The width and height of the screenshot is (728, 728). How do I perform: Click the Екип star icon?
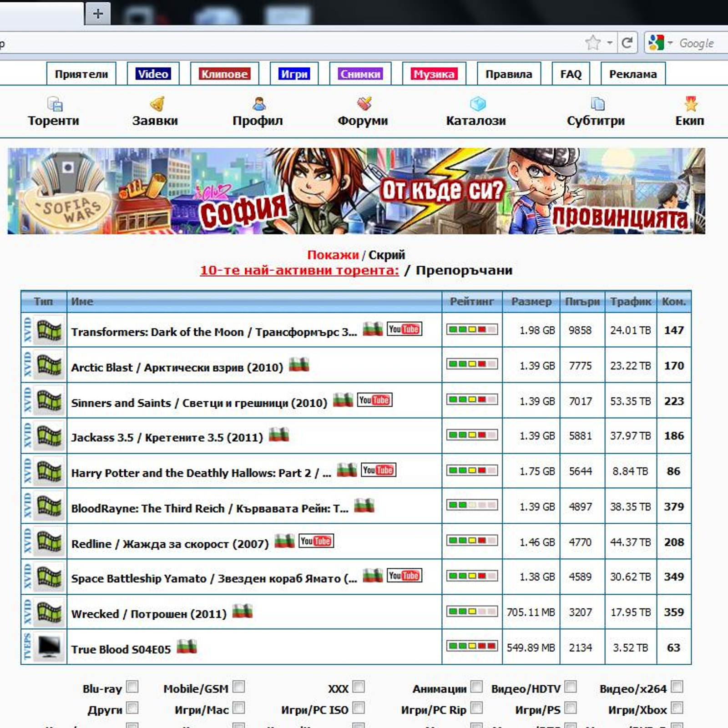click(691, 104)
